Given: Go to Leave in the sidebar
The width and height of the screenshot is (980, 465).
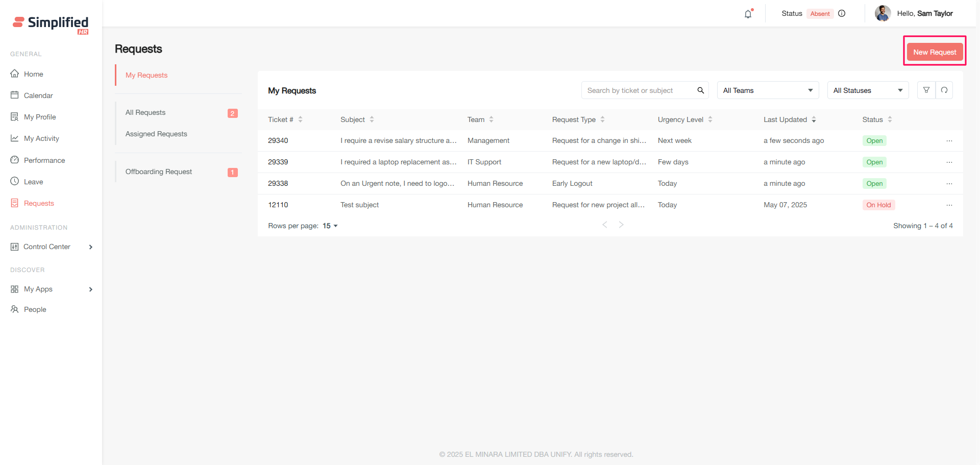Looking at the screenshot, I should 33,182.
